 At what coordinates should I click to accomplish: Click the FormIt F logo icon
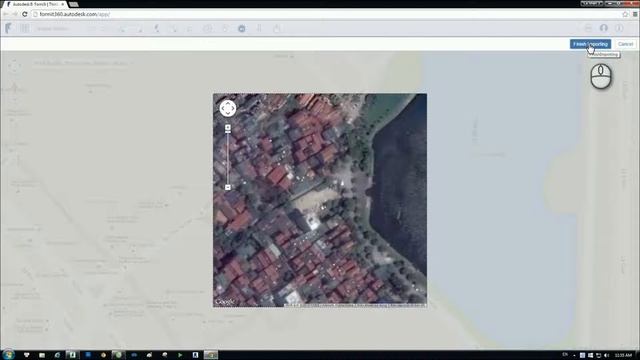[x=8, y=28]
